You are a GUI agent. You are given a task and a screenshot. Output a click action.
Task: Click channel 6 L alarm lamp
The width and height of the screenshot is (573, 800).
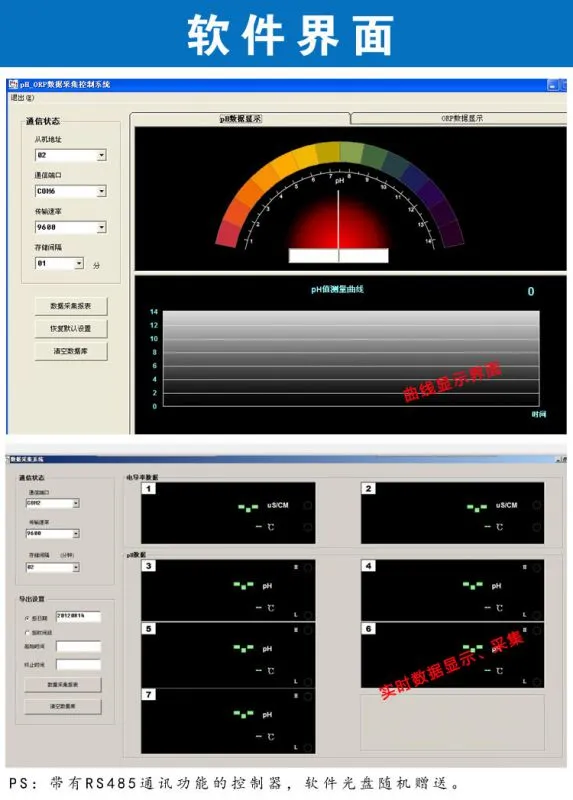(536, 682)
